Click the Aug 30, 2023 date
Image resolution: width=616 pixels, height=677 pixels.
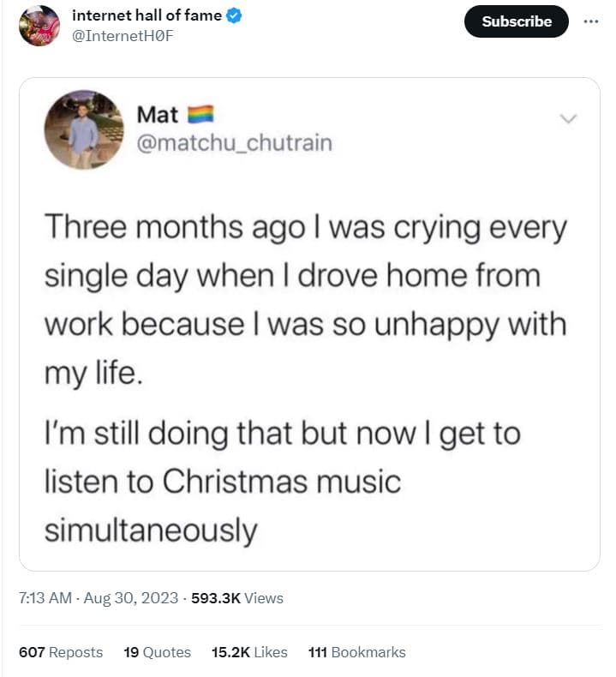[131, 598]
